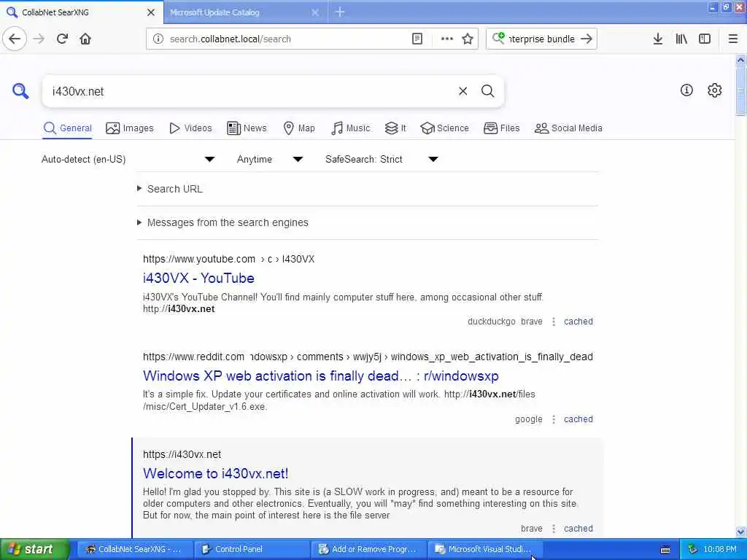Run search with magnifier button
The width and height of the screenshot is (747, 560).
click(487, 91)
